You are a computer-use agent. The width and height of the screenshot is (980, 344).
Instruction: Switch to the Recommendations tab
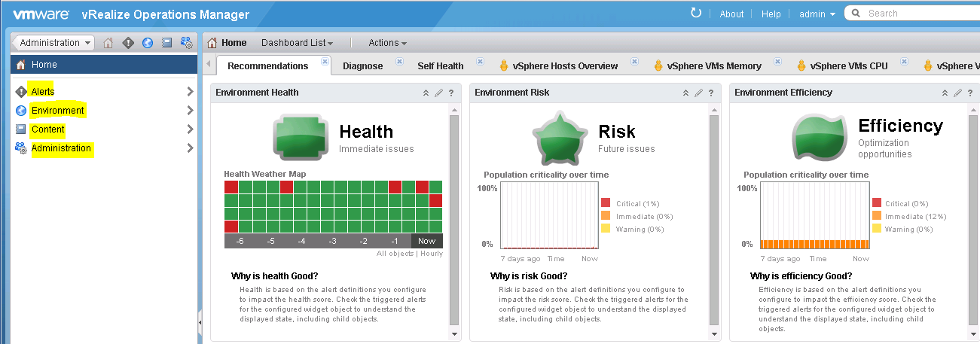click(x=268, y=65)
